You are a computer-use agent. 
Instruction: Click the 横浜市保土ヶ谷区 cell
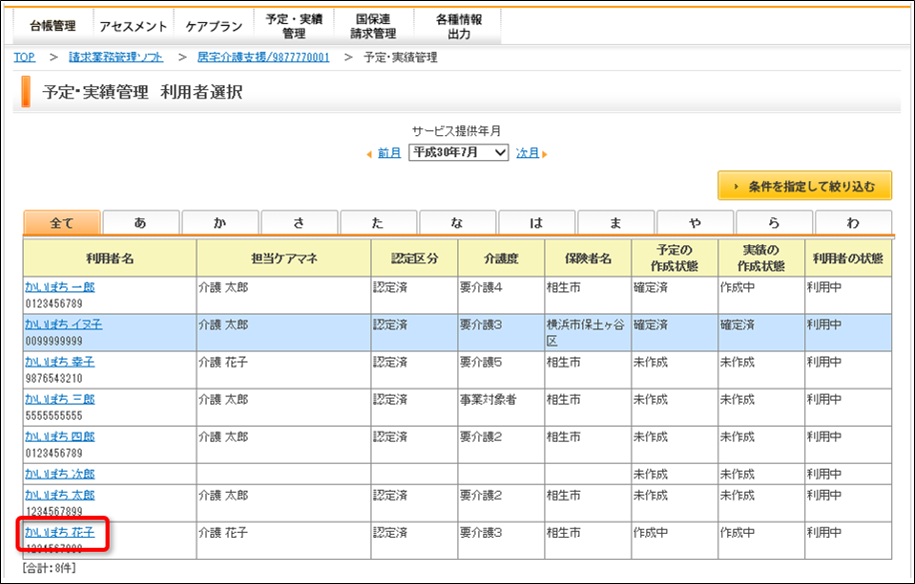tap(586, 333)
